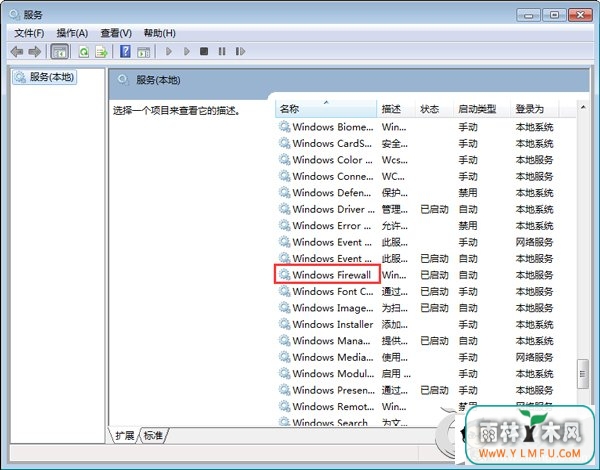Click the vertical scrollbar thumb

tap(582, 374)
